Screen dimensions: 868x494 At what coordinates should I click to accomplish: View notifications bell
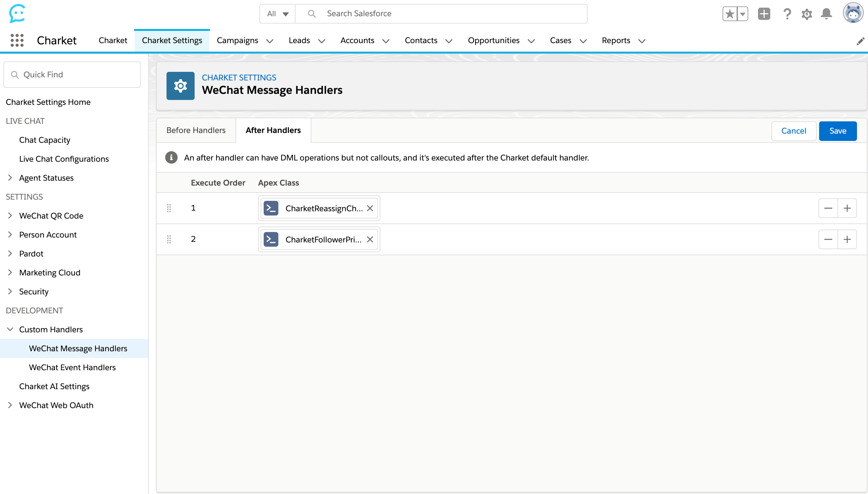tap(826, 14)
